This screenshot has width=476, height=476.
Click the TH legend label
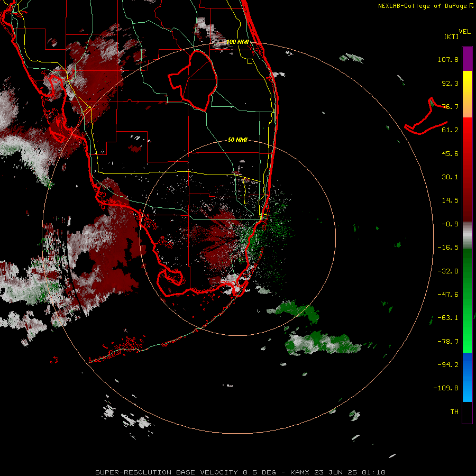(454, 412)
